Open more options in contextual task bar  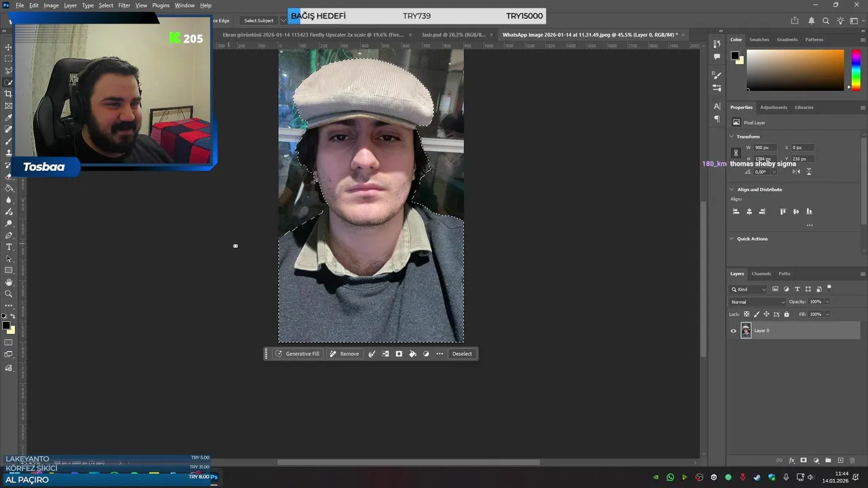pos(439,354)
